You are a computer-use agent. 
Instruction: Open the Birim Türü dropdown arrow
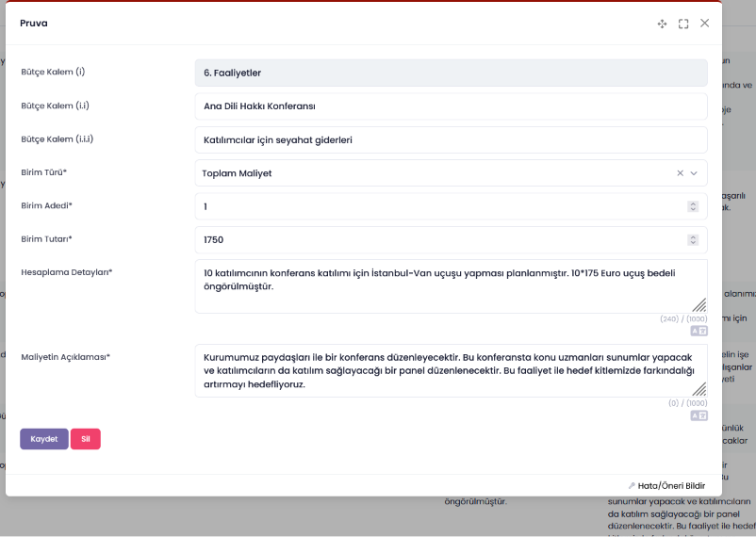[x=694, y=173]
